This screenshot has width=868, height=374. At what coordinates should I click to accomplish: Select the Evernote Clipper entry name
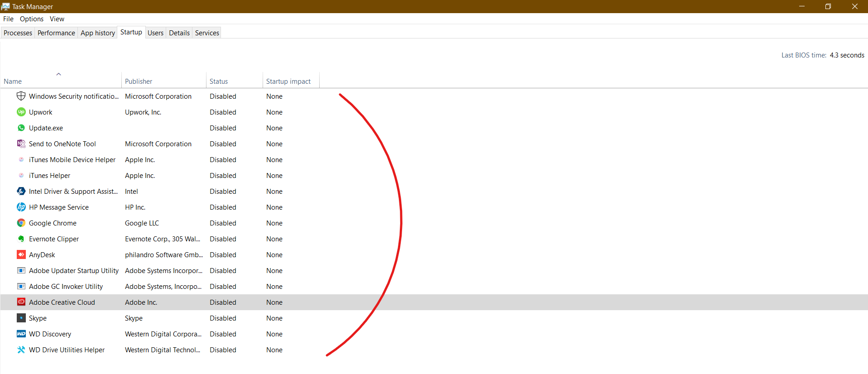point(54,239)
